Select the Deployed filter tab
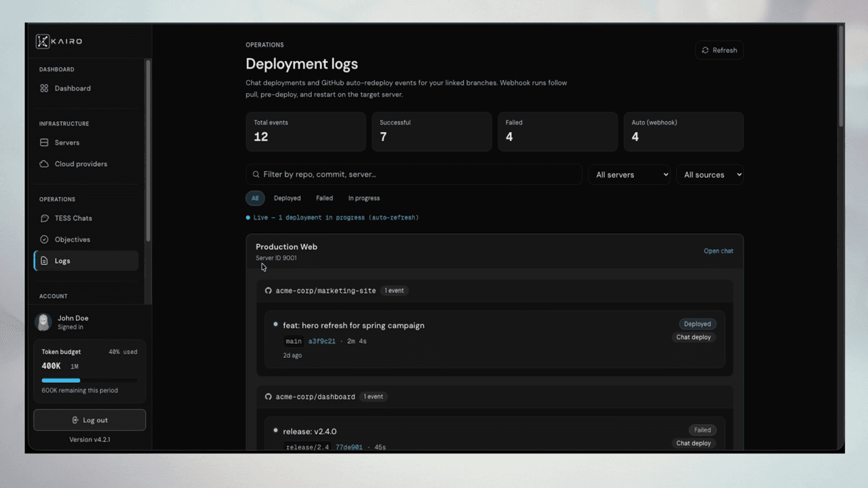Screen dimensions: 868x488 pyautogui.click(x=288, y=198)
